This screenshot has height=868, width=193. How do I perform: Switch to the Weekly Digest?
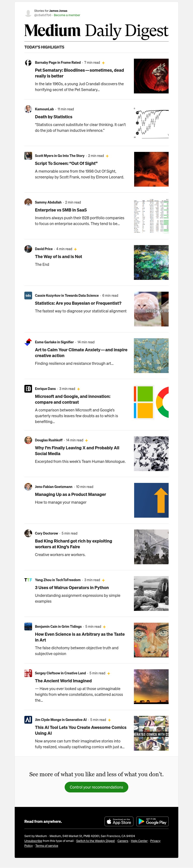(95, 841)
